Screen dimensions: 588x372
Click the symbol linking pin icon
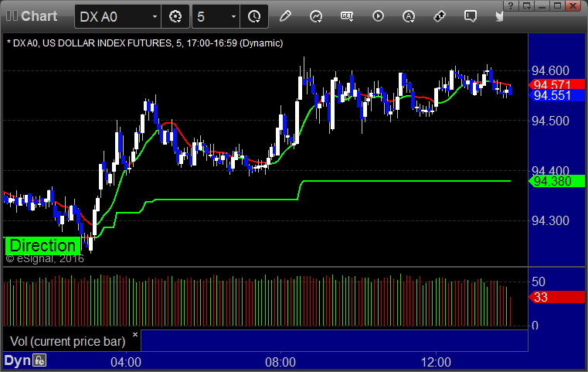(439, 16)
